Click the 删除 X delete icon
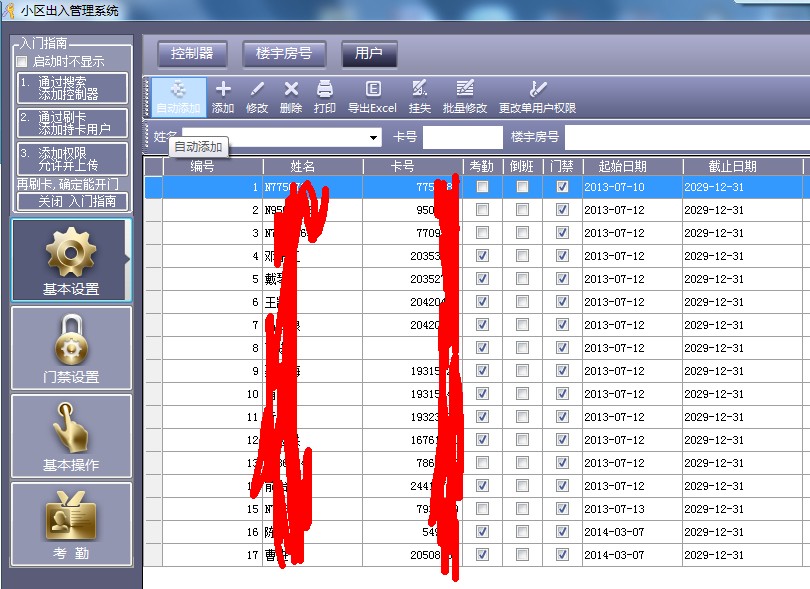This screenshot has width=810, height=589. click(291, 97)
